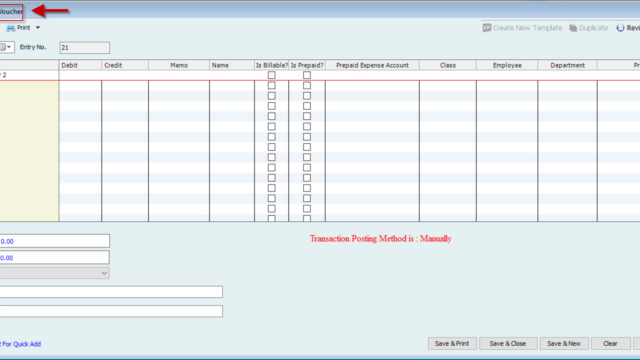Check Is Prepaid? in the second row
Screen dimensions: 640x360
point(307,85)
